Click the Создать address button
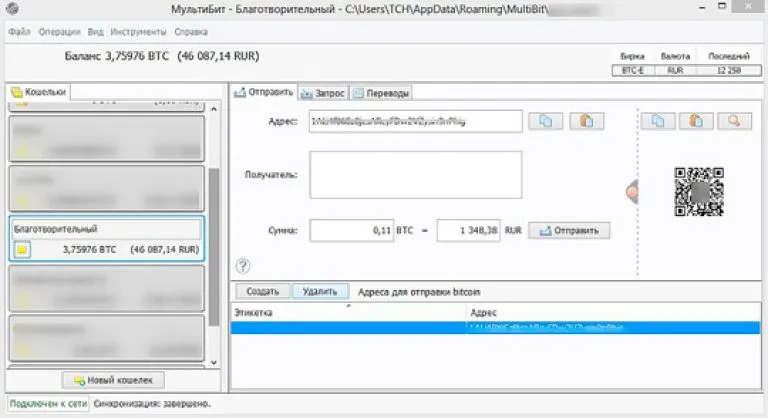 [262, 292]
